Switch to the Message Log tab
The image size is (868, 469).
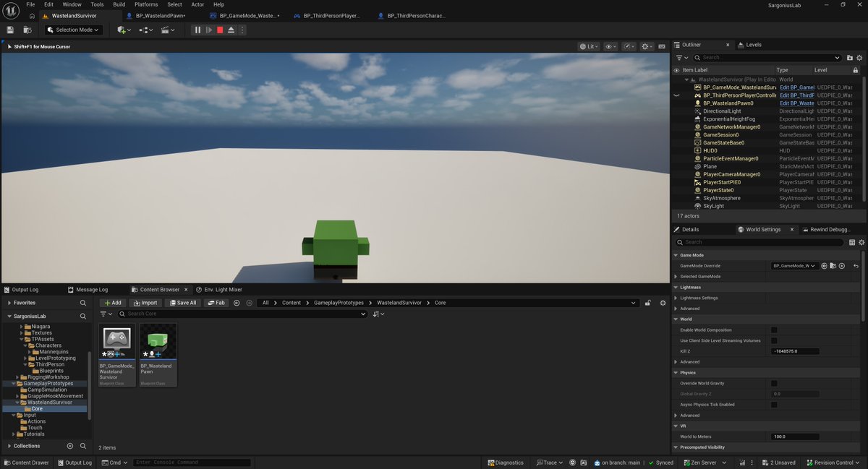pos(88,290)
